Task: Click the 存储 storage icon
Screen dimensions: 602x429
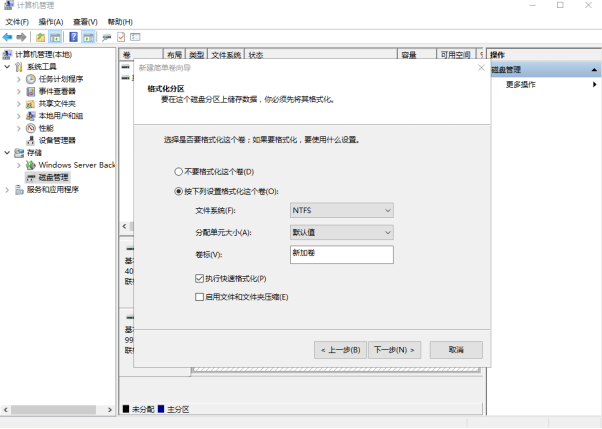Action: point(19,153)
